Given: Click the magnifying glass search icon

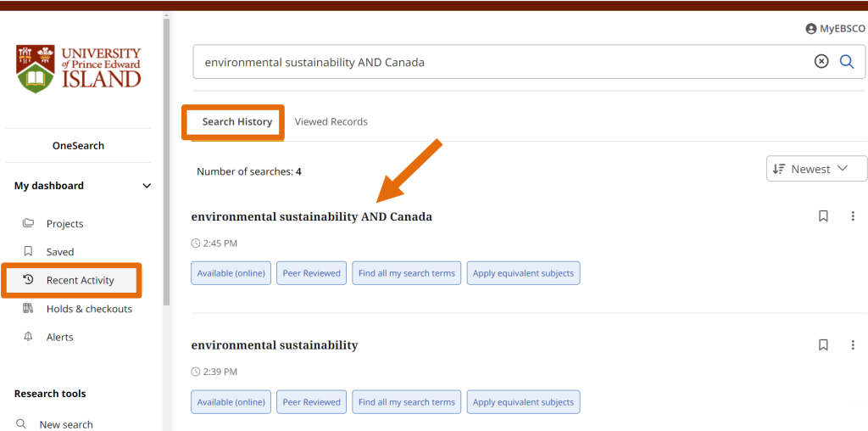Looking at the screenshot, I should click(846, 61).
